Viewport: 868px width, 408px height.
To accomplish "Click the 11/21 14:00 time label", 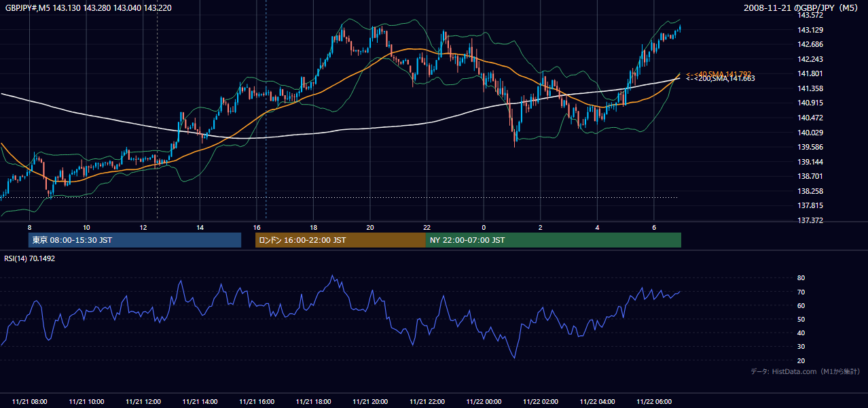I will pyautogui.click(x=200, y=402).
